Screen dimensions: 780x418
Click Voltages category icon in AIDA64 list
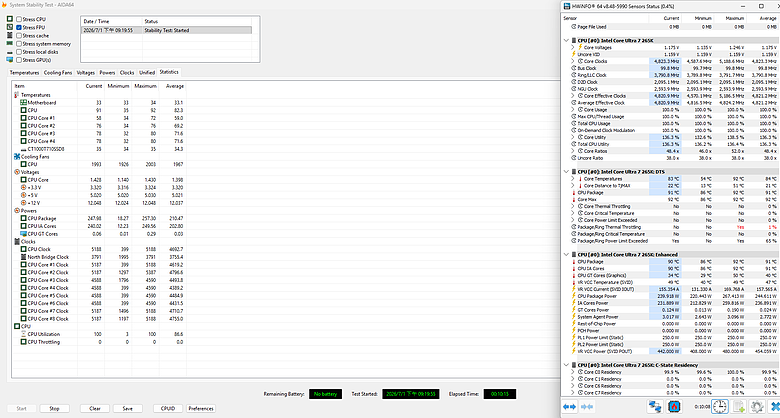click(17, 172)
